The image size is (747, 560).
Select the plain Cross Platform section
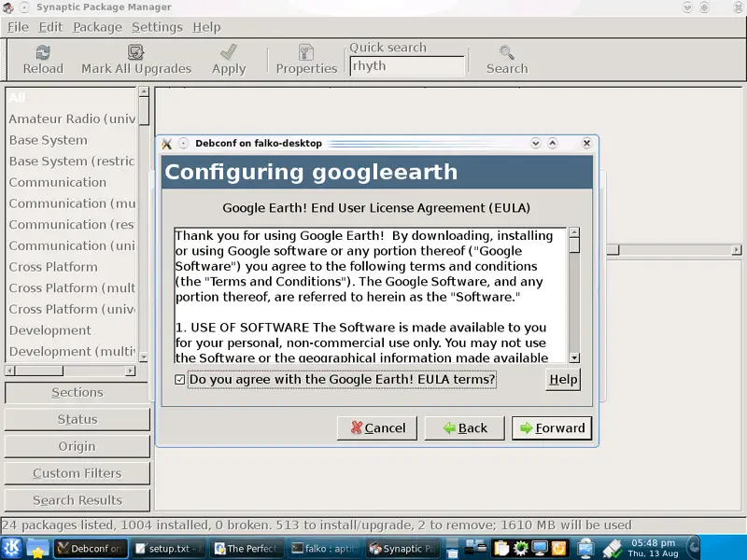coord(72,267)
